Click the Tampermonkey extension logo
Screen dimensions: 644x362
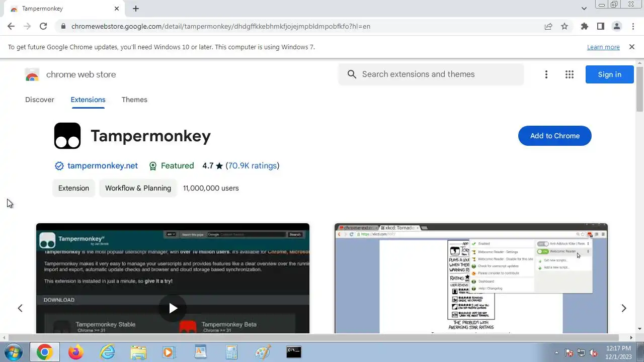point(67,136)
